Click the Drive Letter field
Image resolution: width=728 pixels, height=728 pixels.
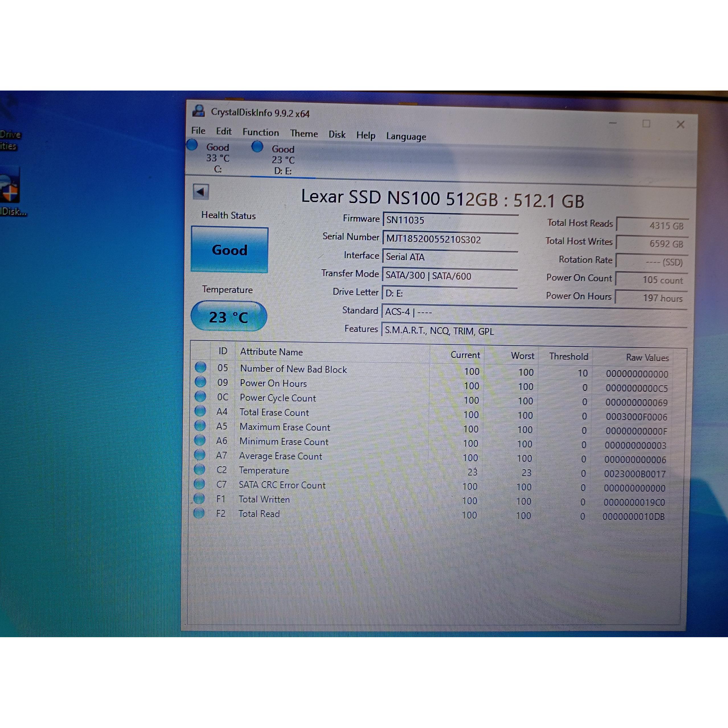(x=450, y=293)
